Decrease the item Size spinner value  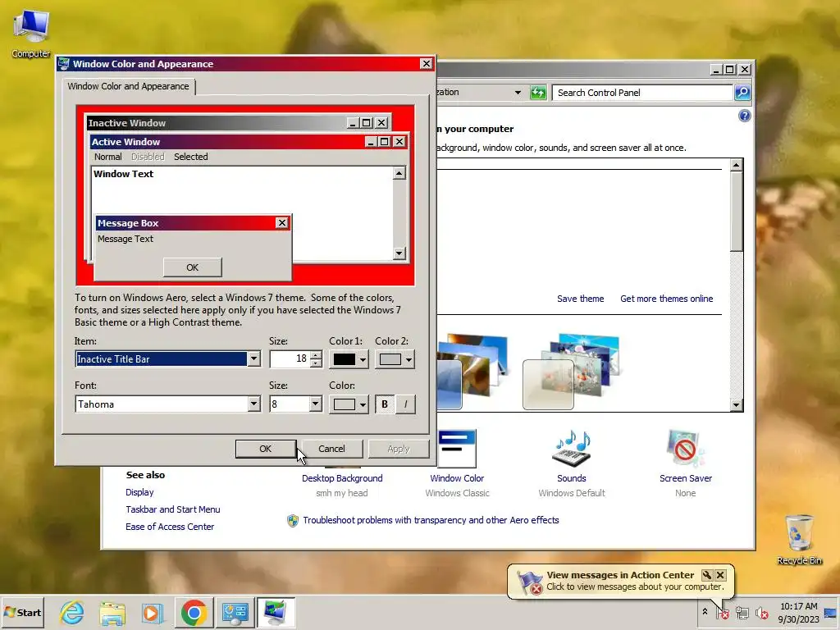[x=316, y=363]
